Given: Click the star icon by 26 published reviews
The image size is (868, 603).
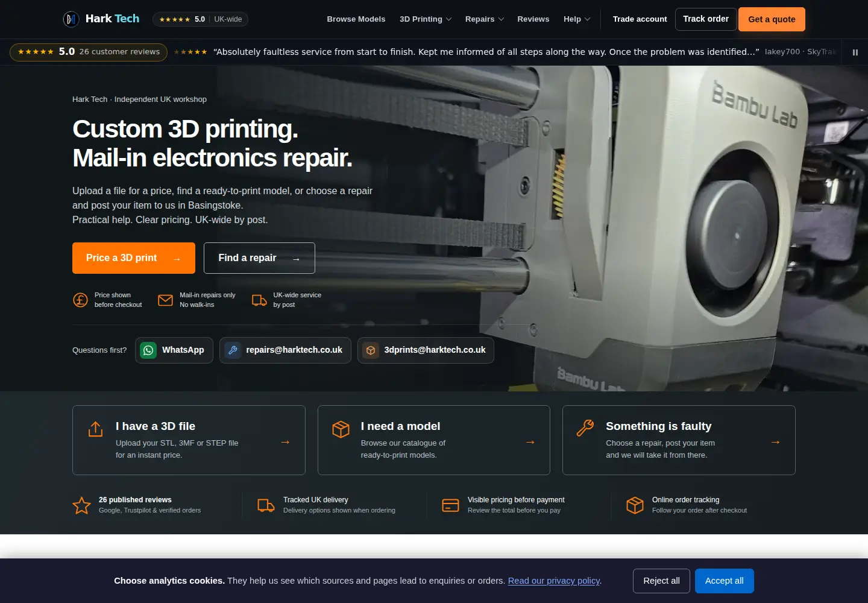Looking at the screenshot, I should pos(81,505).
